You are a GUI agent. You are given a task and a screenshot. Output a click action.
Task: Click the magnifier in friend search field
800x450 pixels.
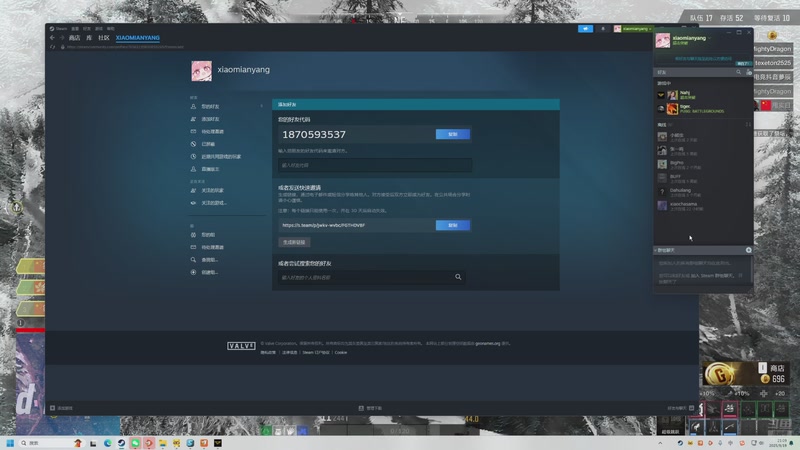tap(458, 277)
